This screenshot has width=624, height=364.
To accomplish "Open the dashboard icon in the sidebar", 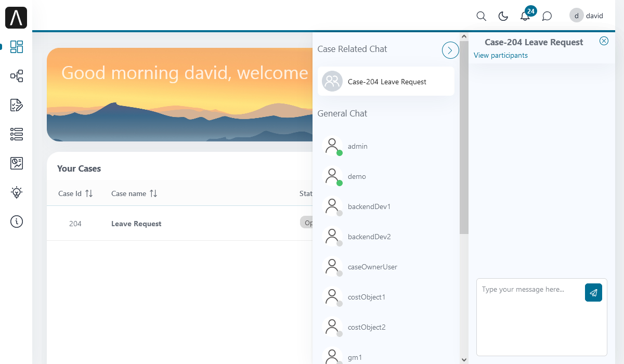I will 17,47.
